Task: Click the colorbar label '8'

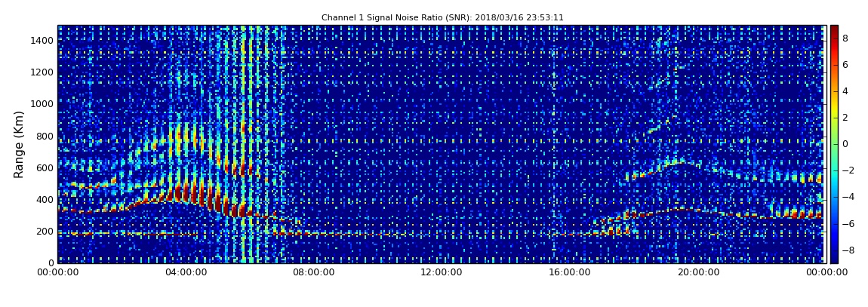Action: tap(845, 38)
